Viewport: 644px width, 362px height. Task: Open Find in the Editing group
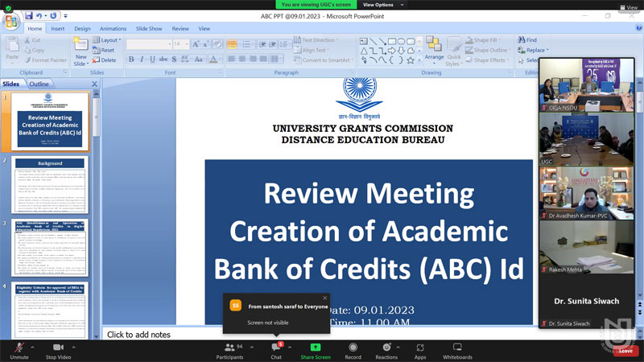tap(527, 39)
